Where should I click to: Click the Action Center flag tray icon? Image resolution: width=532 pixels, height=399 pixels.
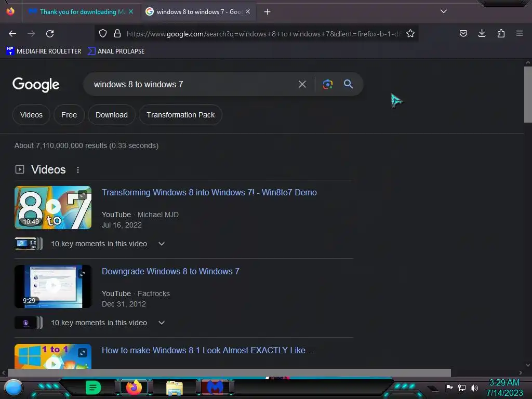coord(449,388)
